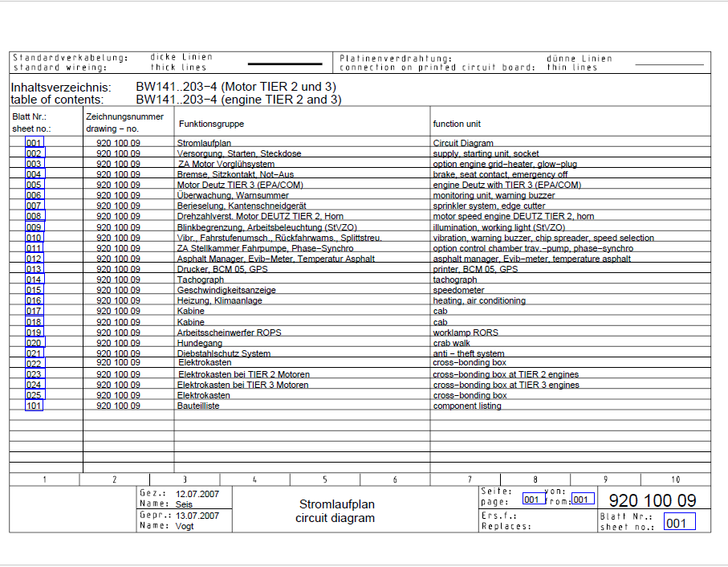Follow sheet 003 ZA Motor Vorglühsystem link

35,164
